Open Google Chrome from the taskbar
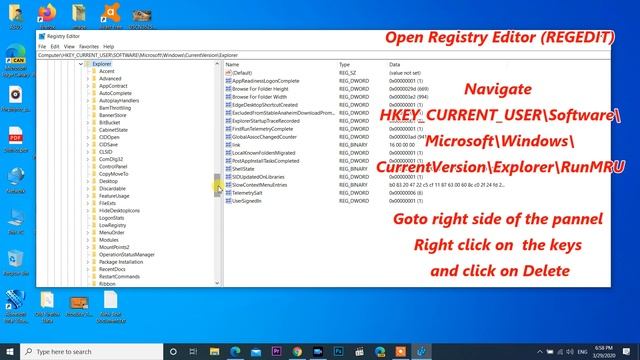640x360 pixels. click(x=297, y=351)
